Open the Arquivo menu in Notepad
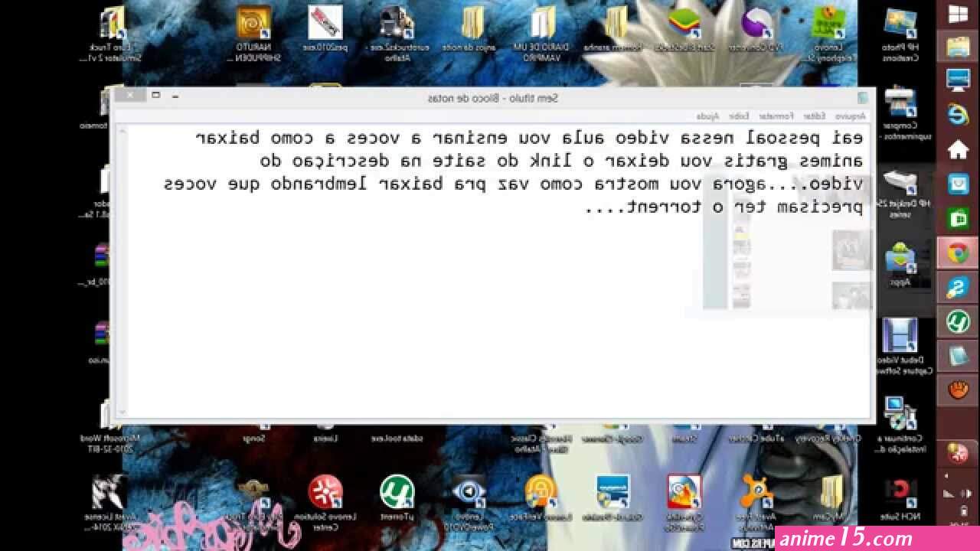Viewport: 980px width, 551px height. click(x=850, y=116)
